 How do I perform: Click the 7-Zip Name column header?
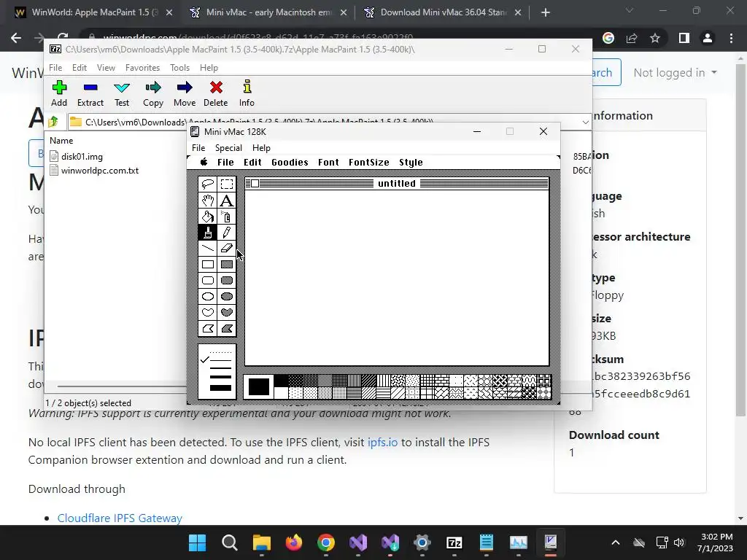(x=61, y=141)
